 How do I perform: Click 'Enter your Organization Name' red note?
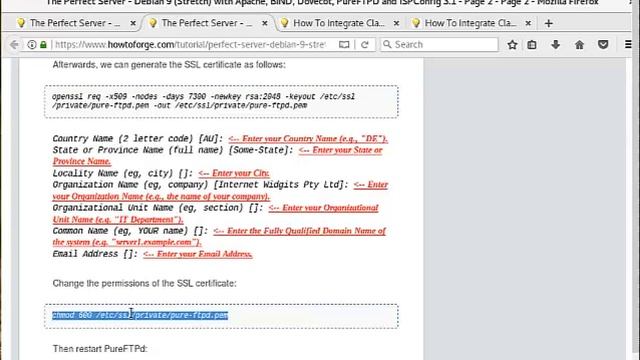point(220,191)
